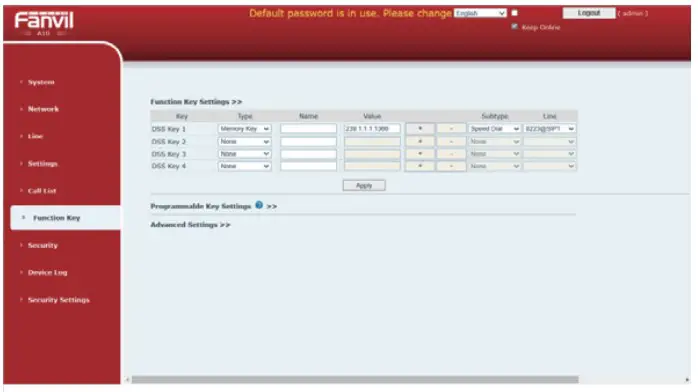
Task: Open DSS Key 2 Line dropdown
Action: pos(549,141)
